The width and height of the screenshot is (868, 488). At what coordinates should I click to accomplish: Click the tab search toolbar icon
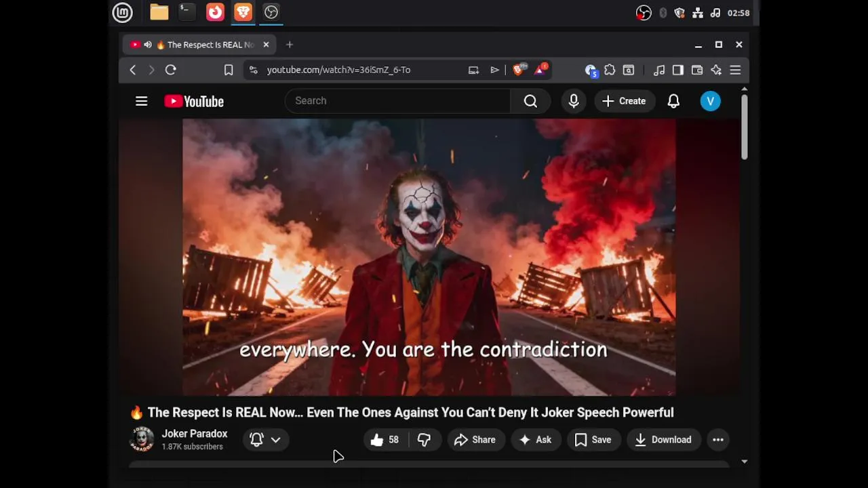(x=629, y=70)
